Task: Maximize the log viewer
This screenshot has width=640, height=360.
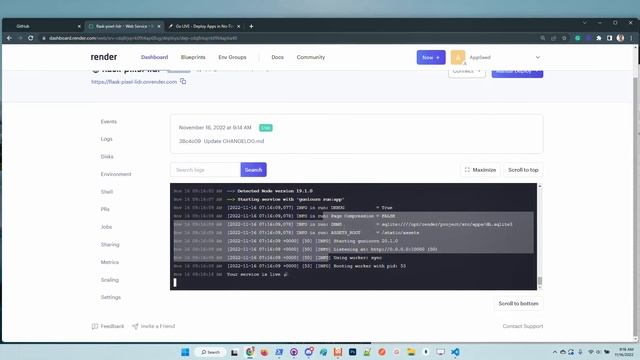Action: 480,170
